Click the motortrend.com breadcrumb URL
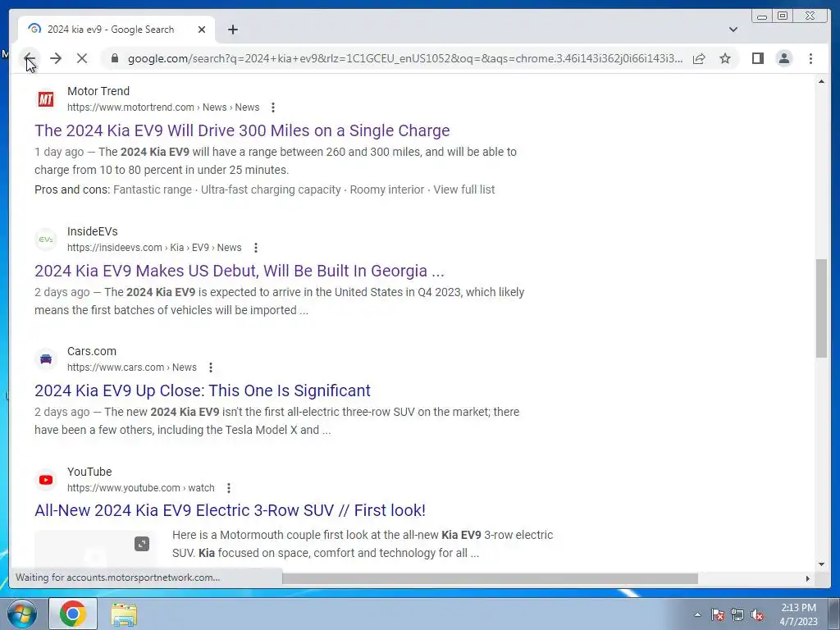This screenshot has height=630, width=840. tap(163, 107)
